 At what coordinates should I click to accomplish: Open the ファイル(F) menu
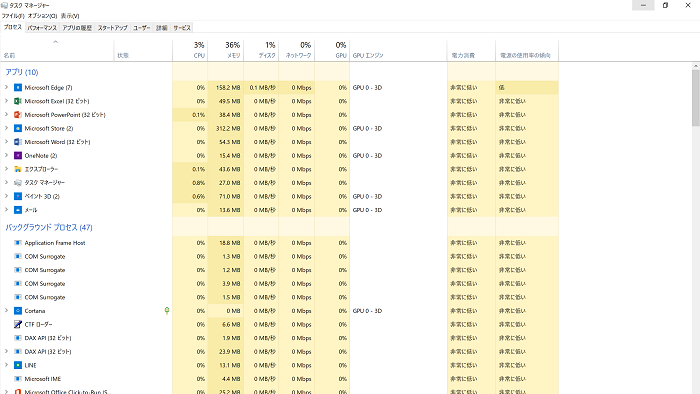coord(13,16)
